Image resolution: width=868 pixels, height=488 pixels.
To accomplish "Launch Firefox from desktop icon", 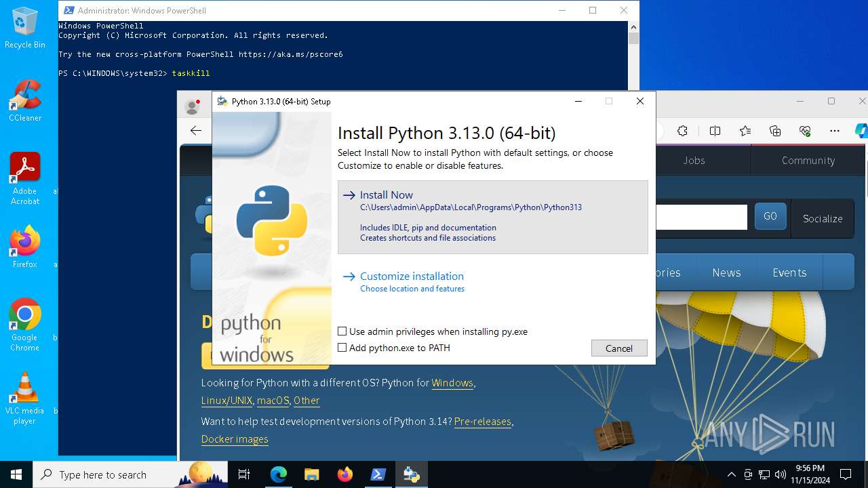I will pyautogui.click(x=25, y=247).
